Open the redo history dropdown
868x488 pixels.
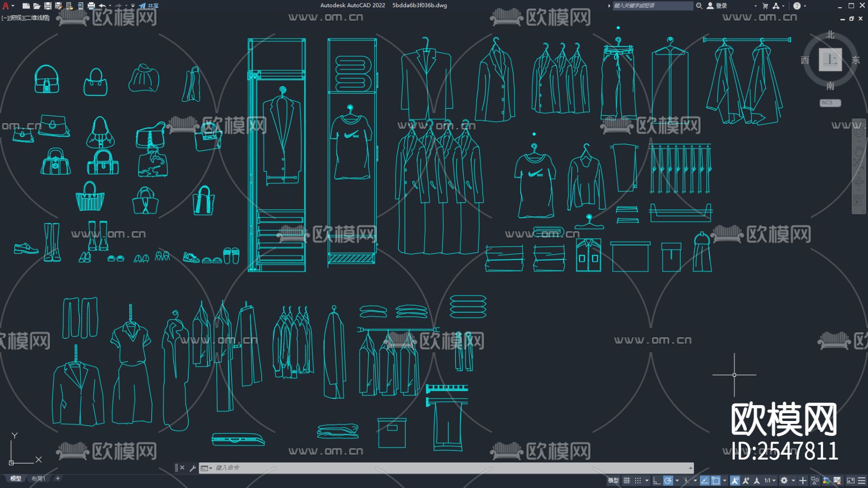coord(126,6)
